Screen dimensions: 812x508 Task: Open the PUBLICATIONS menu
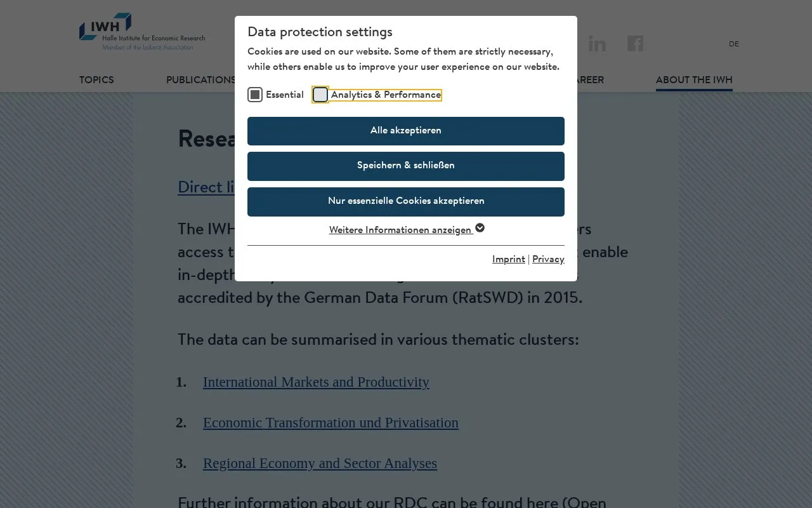click(x=200, y=80)
